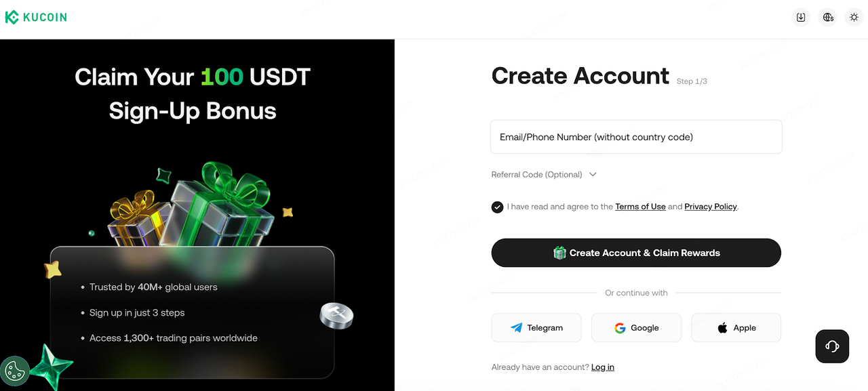Expand Referral Code (Optional) field
The image size is (868, 391).
544,175
